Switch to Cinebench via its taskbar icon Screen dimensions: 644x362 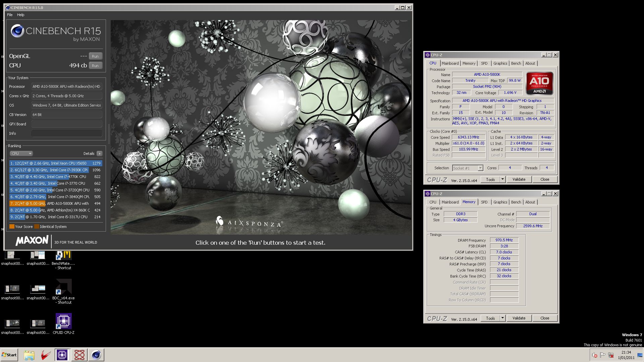(96, 355)
